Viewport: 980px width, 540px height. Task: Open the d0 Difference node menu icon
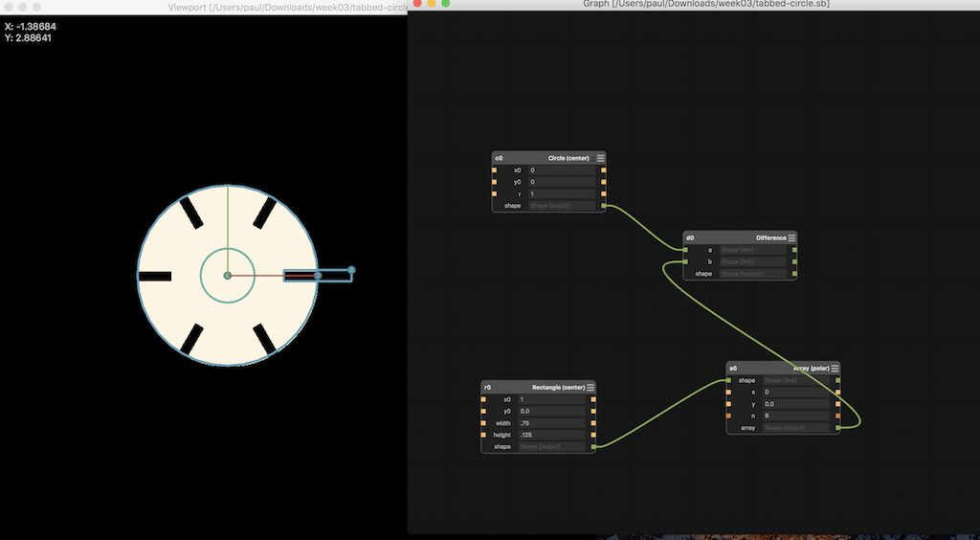pos(791,238)
